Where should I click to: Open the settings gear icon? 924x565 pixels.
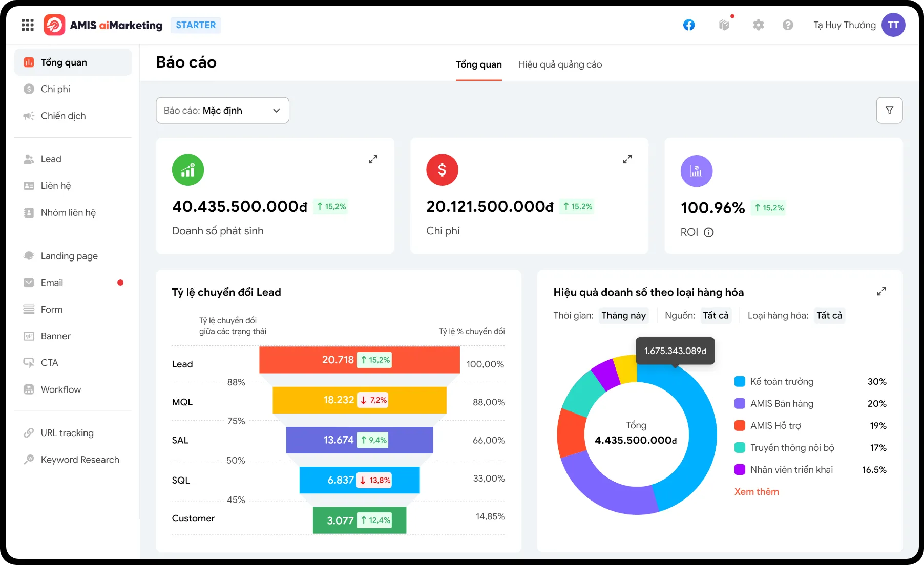(x=758, y=25)
